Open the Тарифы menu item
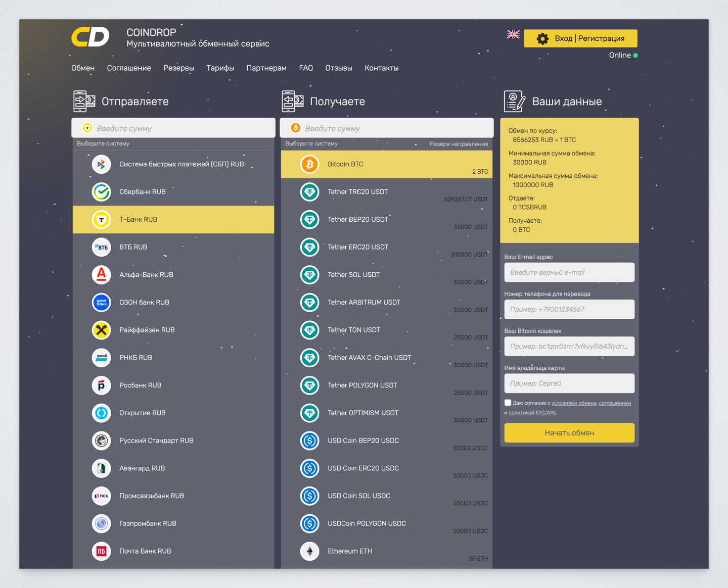This screenshot has width=728, height=588. point(220,68)
